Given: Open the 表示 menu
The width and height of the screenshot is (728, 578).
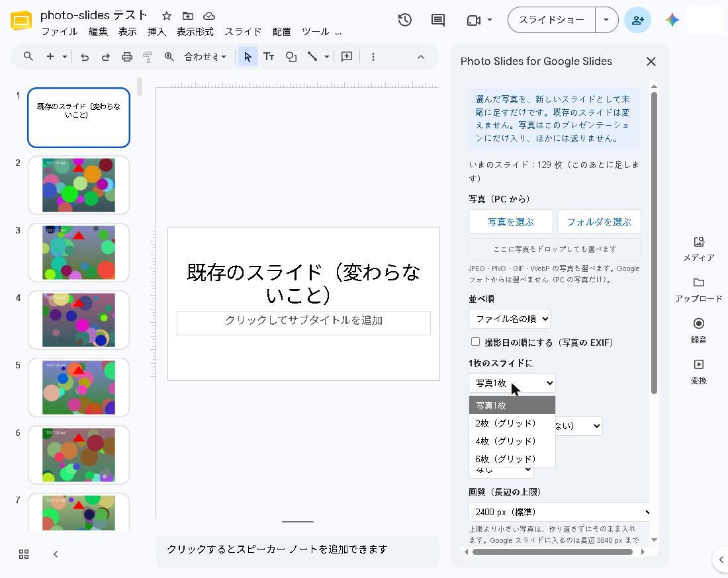Looking at the screenshot, I should pos(127,32).
